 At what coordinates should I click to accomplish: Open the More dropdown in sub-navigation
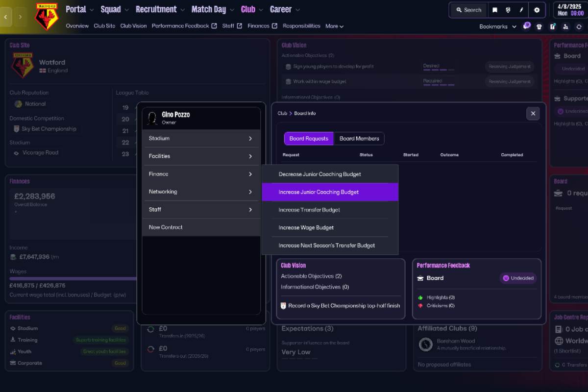pyautogui.click(x=334, y=26)
